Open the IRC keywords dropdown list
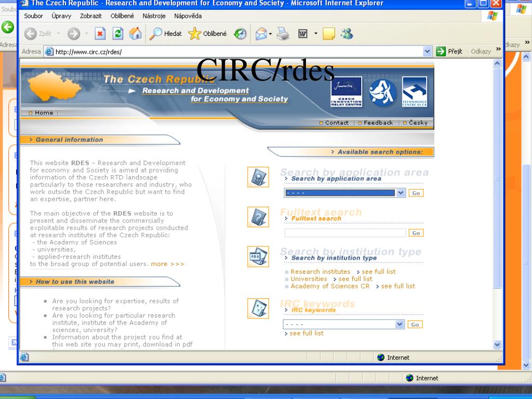 400,324
